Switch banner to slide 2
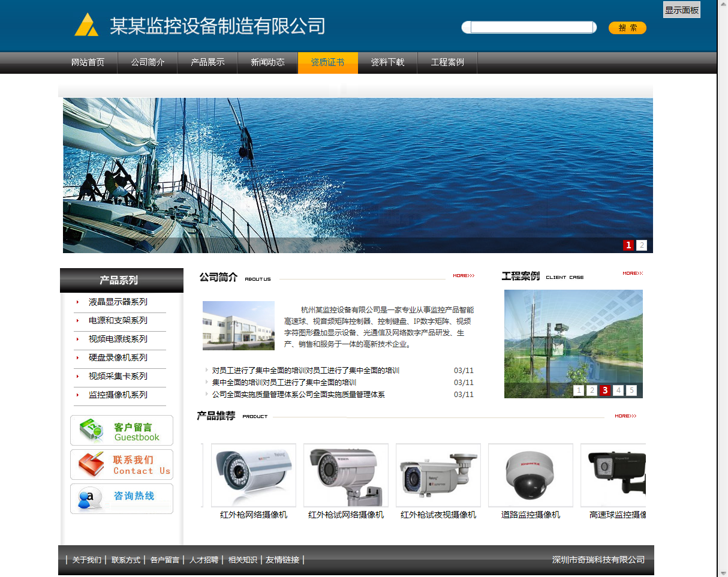This screenshot has width=728, height=577. [642, 245]
